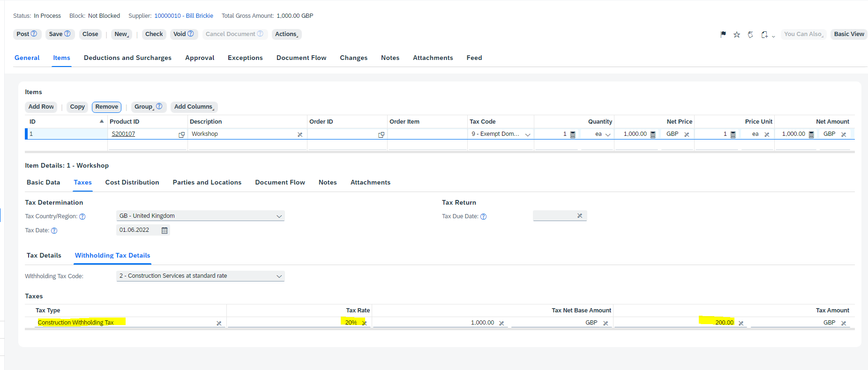
Task: Open value help icon in Order ID cell
Action: coord(381,134)
